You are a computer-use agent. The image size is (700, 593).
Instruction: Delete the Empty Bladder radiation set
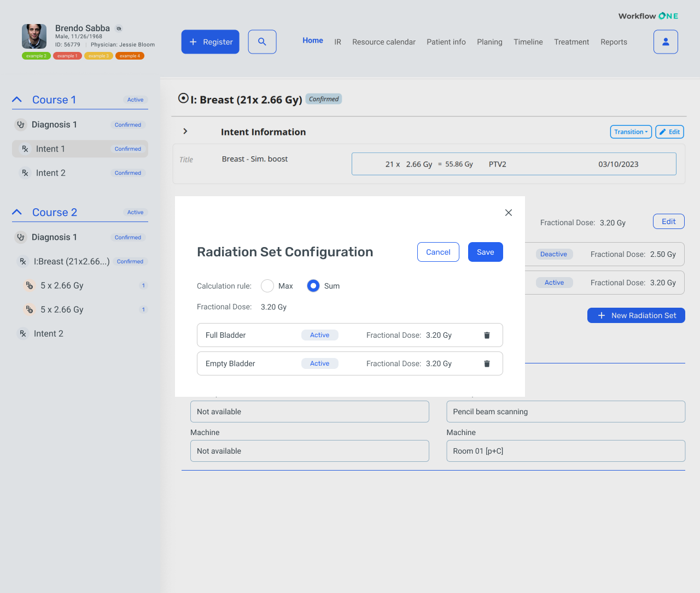pyautogui.click(x=487, y=363)
